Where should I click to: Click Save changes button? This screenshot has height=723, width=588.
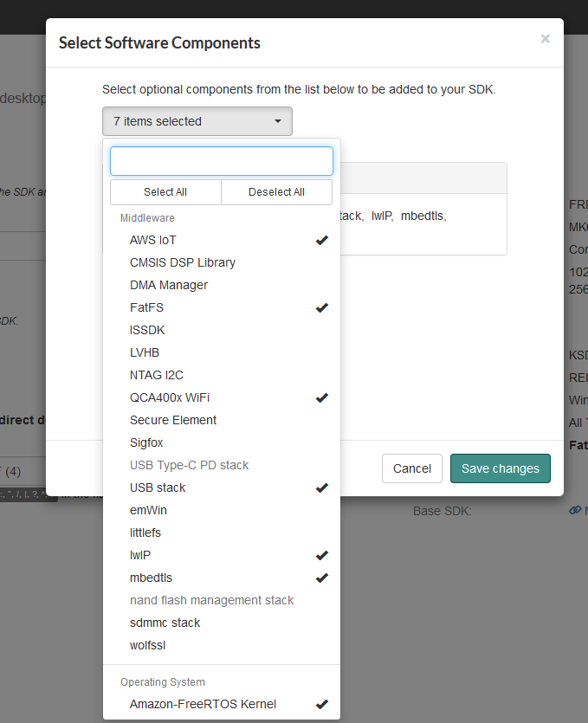500,468
